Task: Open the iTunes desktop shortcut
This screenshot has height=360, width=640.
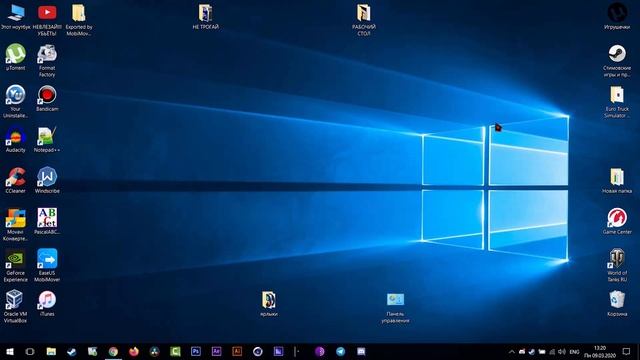Action: point(47,303)
